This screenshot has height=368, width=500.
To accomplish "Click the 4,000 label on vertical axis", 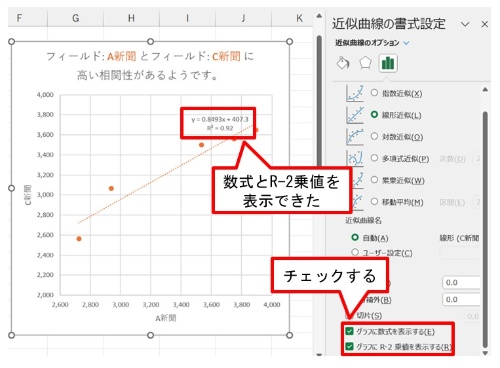I will [45, 95].
